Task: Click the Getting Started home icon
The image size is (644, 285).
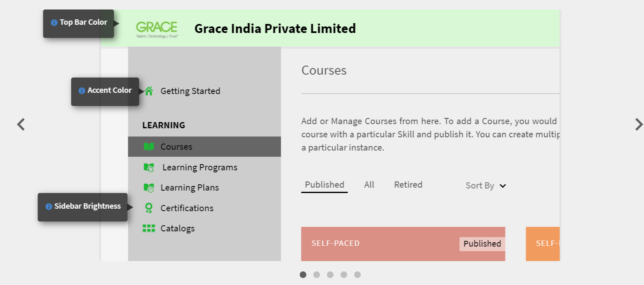Action: coord(149,91)
